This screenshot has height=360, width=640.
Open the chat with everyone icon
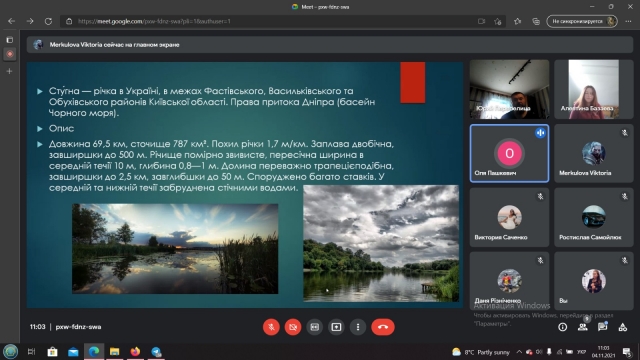click(x=602, y=327)
